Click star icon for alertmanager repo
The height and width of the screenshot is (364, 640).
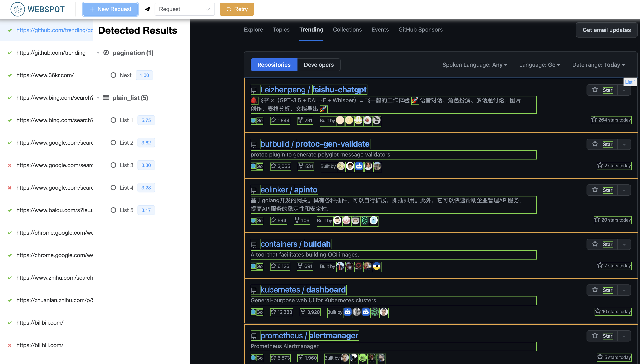tap(595, 335)
